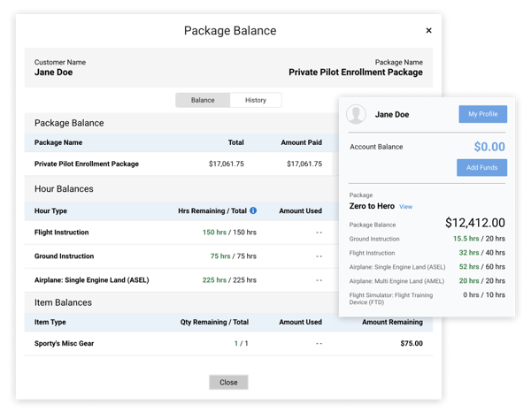Click the gray Close button at bottom

point(228,382)
